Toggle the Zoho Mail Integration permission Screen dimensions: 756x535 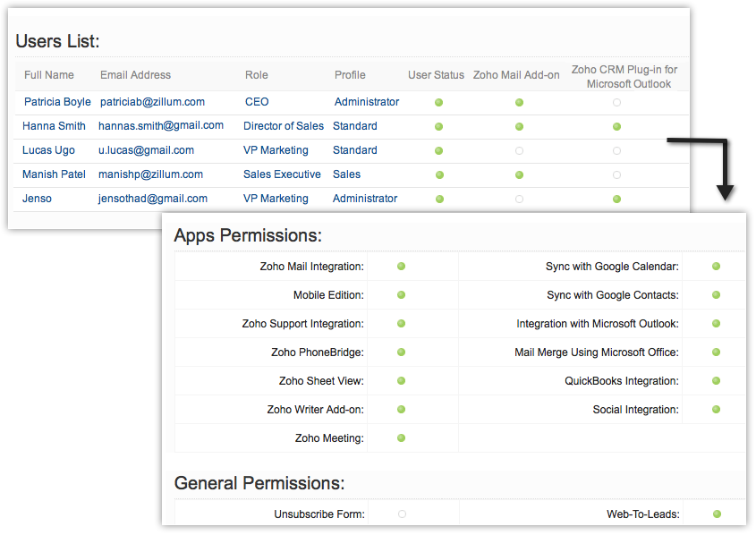(401, 267)
